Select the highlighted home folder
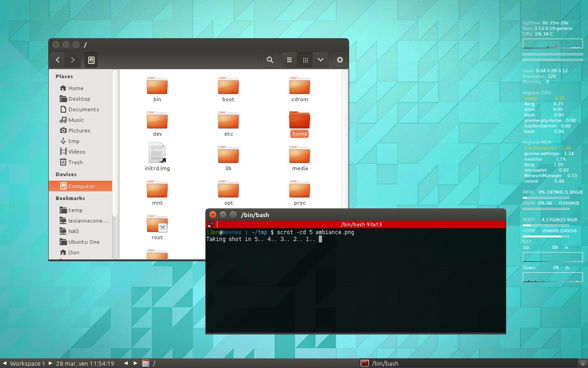Image resolution: width=588 pixels, height=368 pixels. (x=300, y=124)
